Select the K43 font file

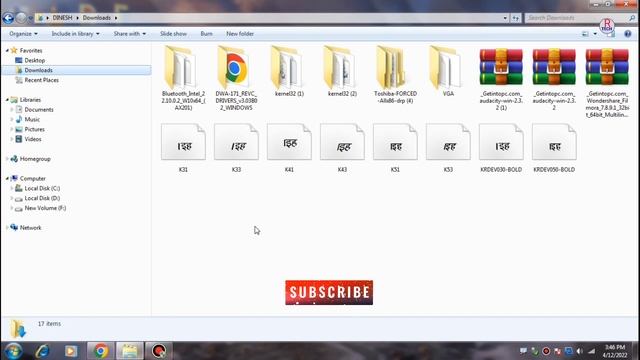[342, 148]
